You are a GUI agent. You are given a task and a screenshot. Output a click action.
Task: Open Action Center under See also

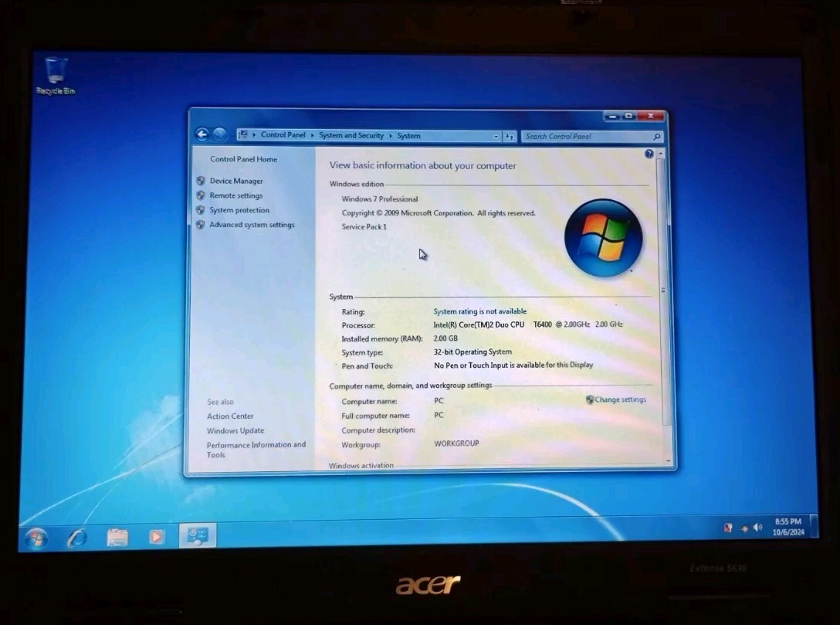230,416
